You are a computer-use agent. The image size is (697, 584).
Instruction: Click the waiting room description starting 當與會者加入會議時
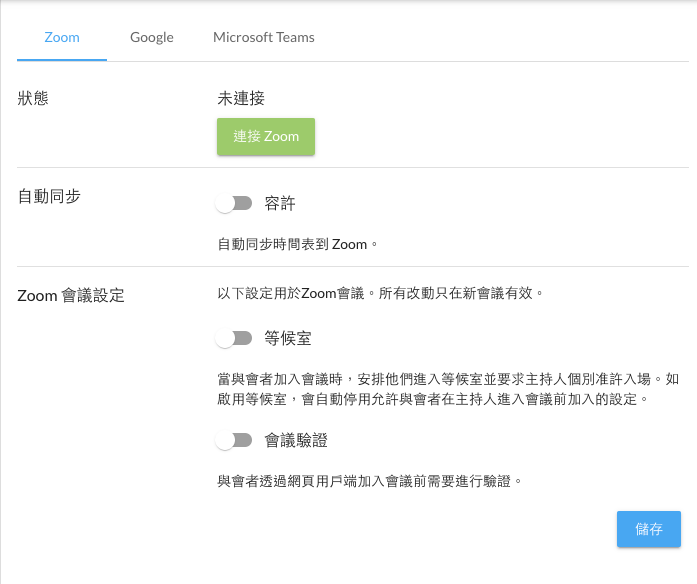[x=448, y=389]
